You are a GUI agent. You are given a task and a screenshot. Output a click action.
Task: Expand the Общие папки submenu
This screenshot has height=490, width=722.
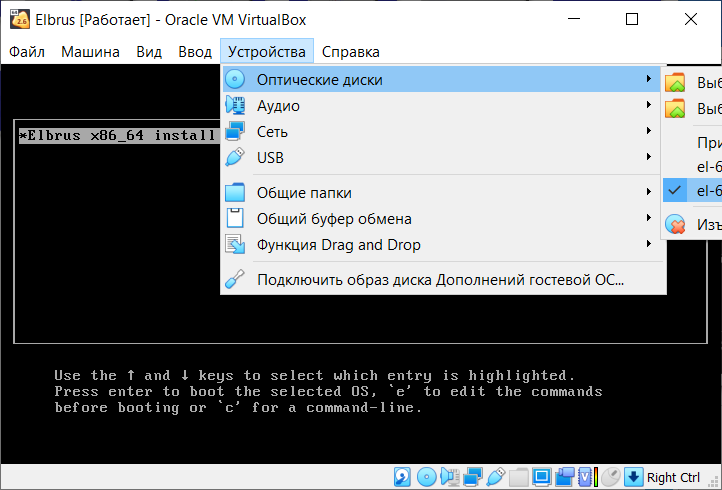(x=443, y=192)
